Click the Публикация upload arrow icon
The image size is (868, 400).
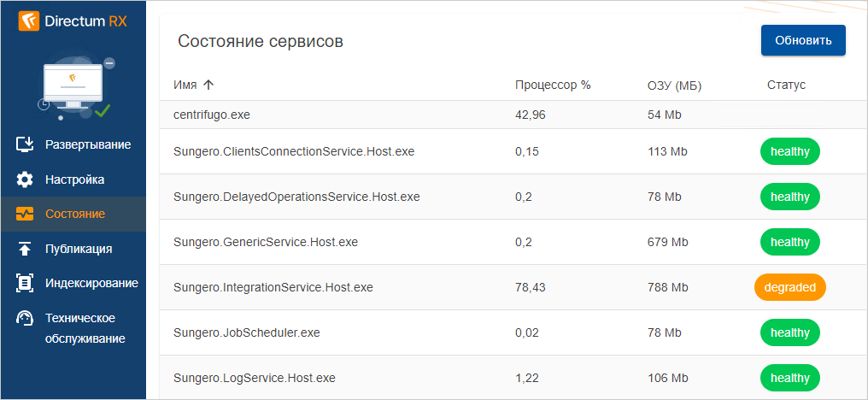[x=25, y=249]
